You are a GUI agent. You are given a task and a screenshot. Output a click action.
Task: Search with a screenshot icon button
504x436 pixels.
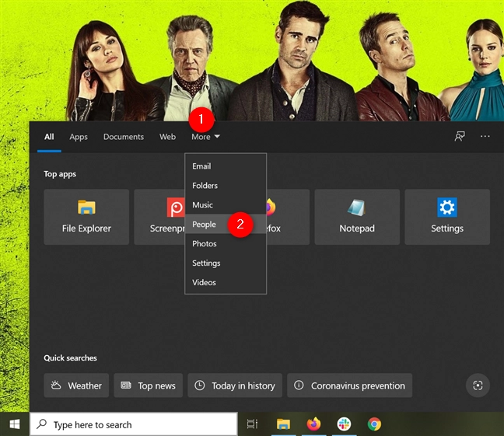(478, 385)
